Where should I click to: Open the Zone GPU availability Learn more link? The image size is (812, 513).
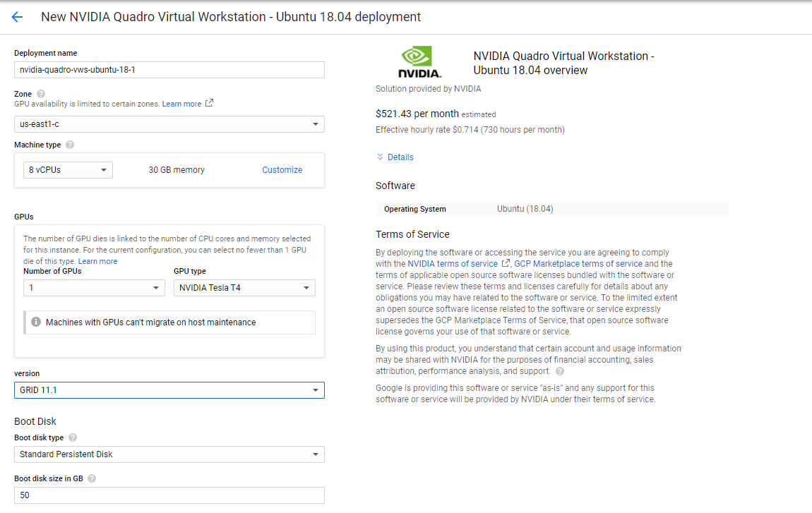(x=181, y=104)
